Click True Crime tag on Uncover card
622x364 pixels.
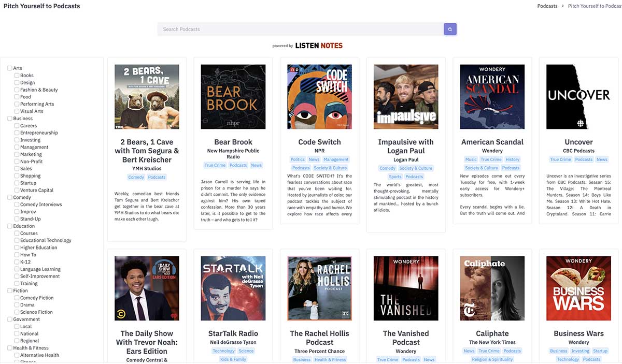click(x=560, y=159)
